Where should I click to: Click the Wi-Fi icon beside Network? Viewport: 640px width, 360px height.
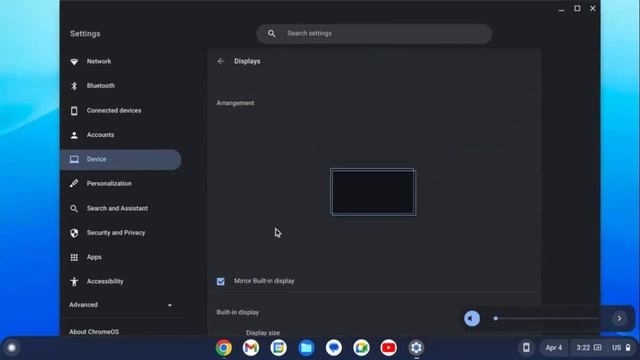click(x=74, y=62)
